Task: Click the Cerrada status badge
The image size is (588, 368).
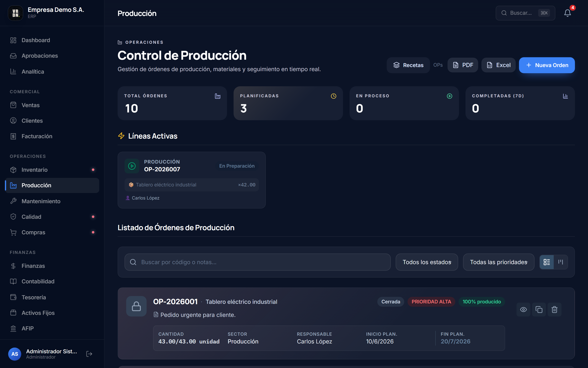Action: (x=391, y=302)
